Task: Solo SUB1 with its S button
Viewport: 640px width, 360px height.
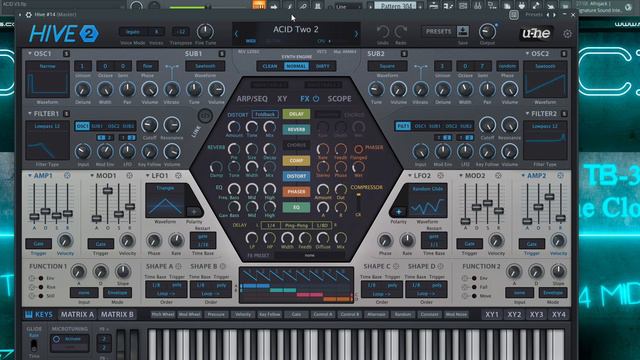Action: (x=222, y=53)
